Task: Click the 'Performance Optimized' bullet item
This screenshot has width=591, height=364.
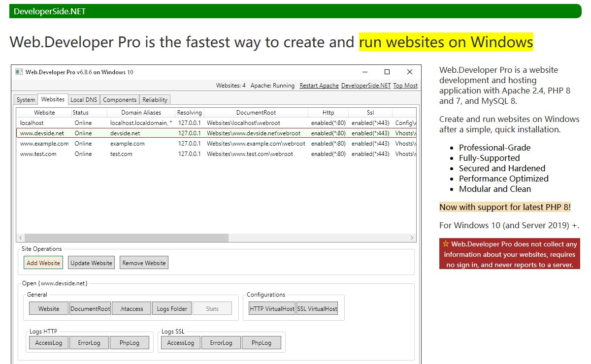Action: coord(503,179)
